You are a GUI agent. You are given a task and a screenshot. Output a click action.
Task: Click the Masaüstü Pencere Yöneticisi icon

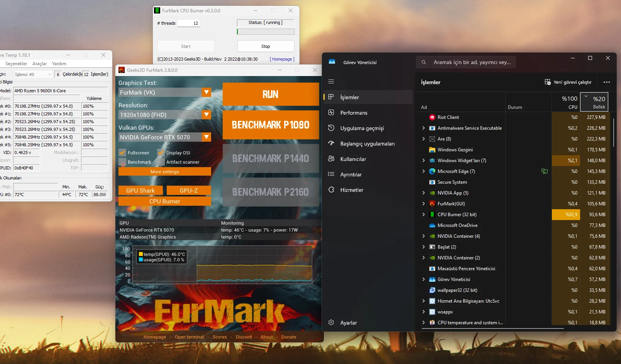[x=432, y=268]
